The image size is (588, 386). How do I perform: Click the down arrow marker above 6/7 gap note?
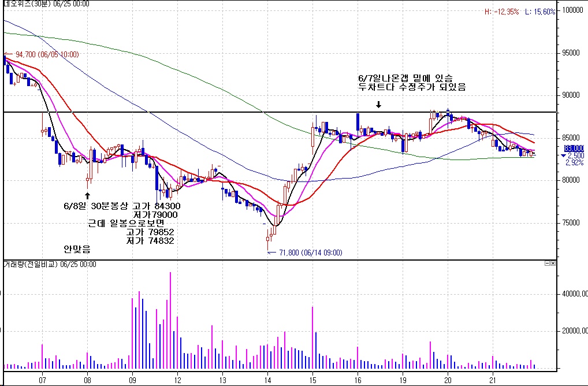pyautogui.click(x=378, y=105)
